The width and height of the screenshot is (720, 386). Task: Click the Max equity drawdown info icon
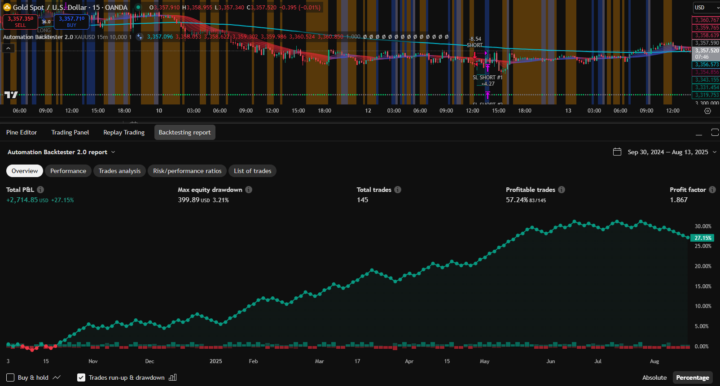coord(248,190)
